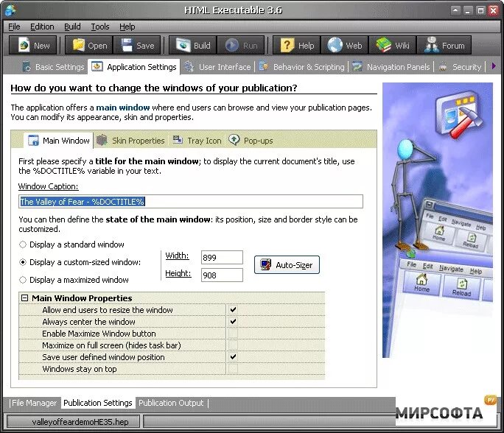504x433 pixels.
Task: Click the Auto-Sizer button
Action: [x=287, y=264]
